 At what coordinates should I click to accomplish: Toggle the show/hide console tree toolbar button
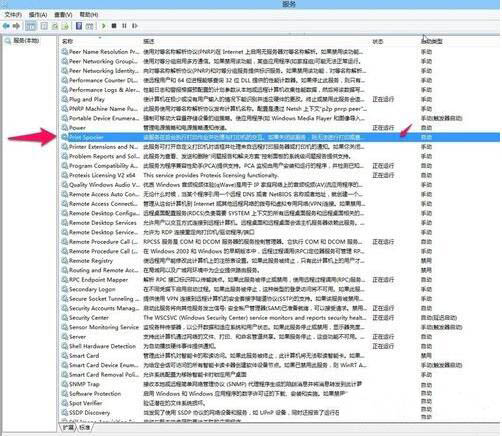(31, 26)
